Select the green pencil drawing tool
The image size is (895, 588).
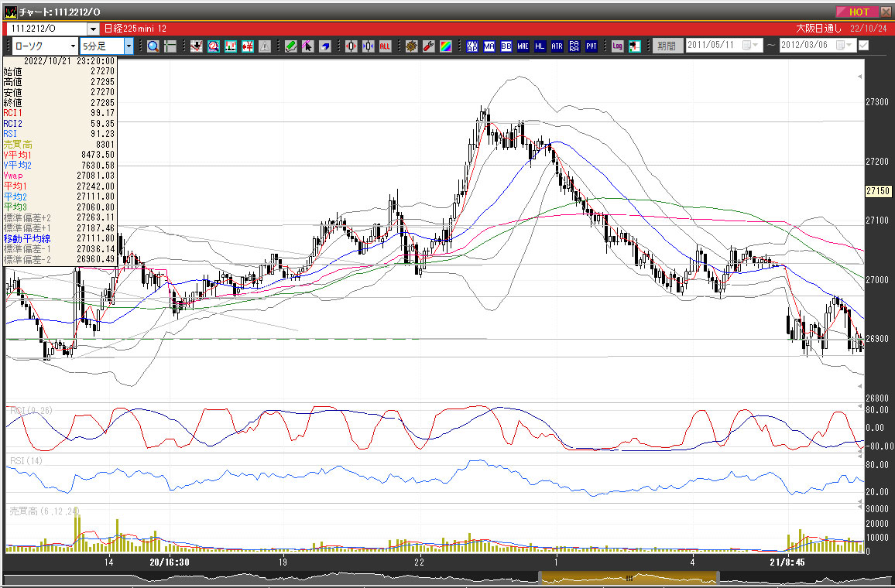click(x=291, y=46)
